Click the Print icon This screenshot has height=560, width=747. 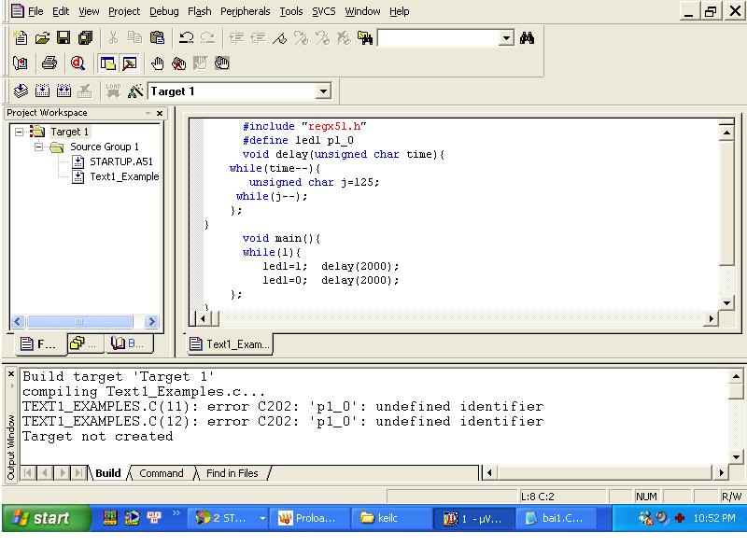(x=49, y=63)
